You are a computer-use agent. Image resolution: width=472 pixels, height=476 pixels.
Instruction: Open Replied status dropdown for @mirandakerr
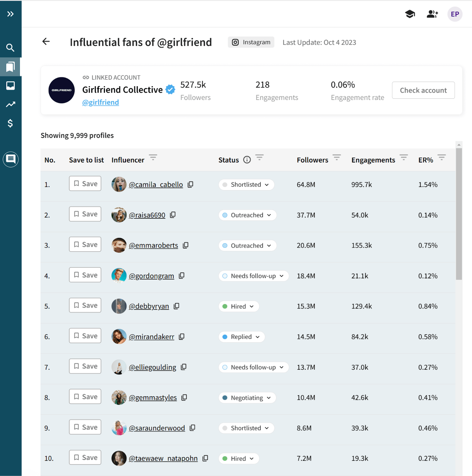[x=242, y=337]
